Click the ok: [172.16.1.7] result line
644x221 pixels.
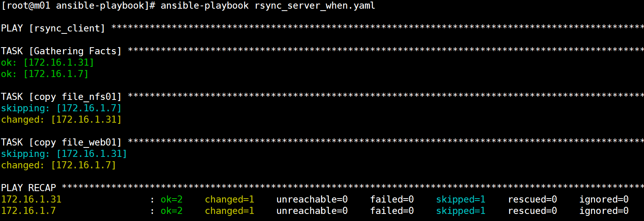coord(45,74)
